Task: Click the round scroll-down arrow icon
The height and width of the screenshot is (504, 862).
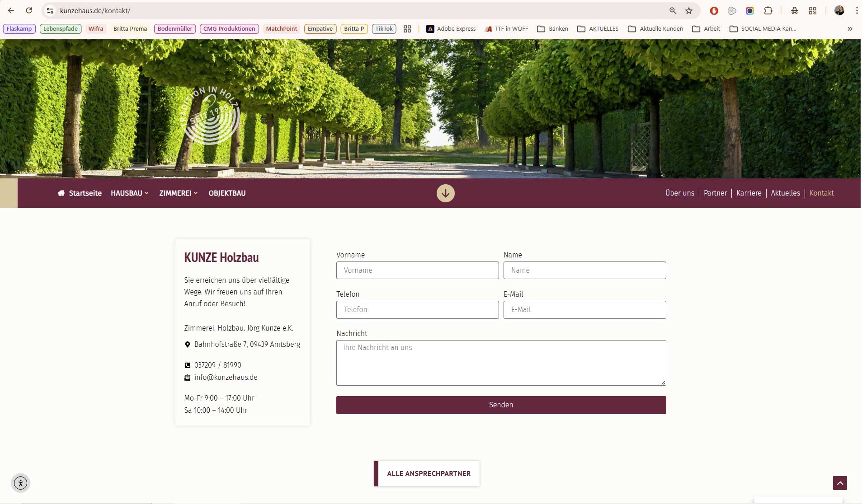Action: (445, 193)
